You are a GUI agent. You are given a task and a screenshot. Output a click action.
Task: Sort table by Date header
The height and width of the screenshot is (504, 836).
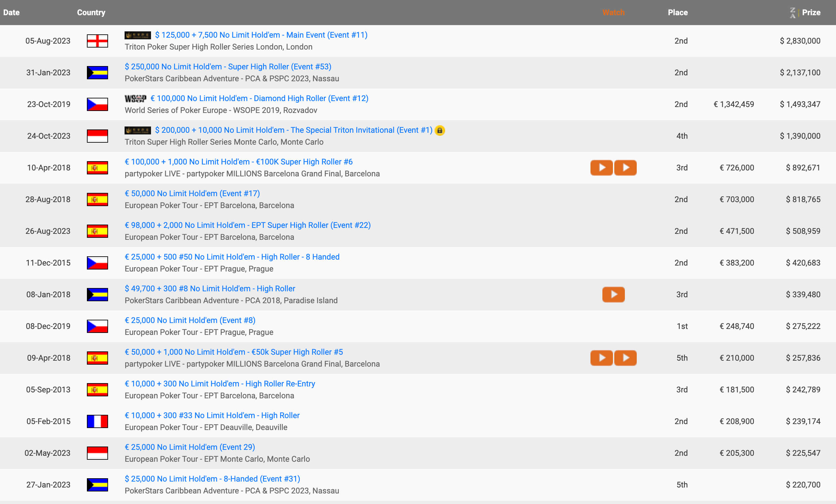click(12, 13)
